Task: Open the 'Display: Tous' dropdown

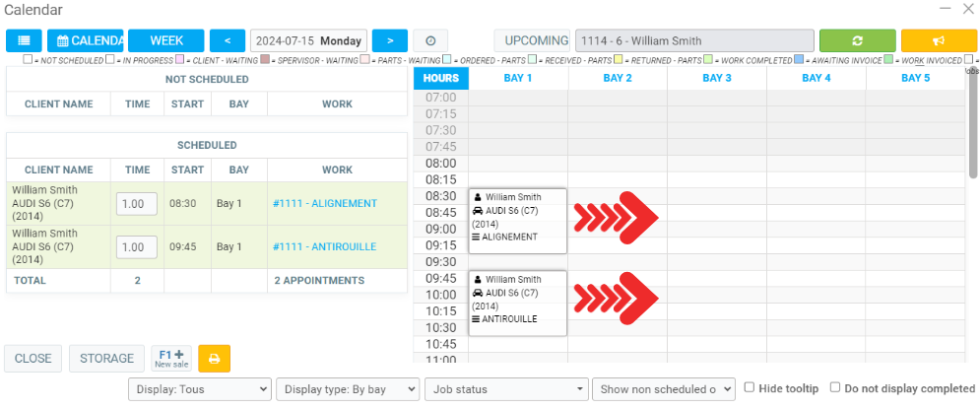Action: click(x=199, y=389)
